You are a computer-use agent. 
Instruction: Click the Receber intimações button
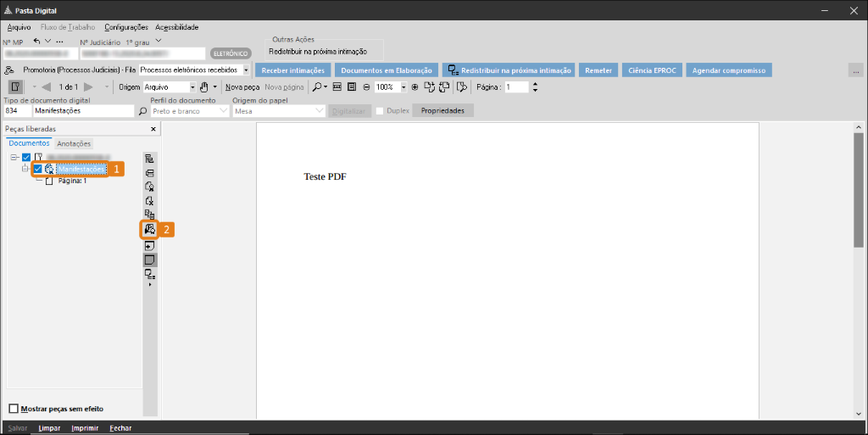(x=292, y=70)
